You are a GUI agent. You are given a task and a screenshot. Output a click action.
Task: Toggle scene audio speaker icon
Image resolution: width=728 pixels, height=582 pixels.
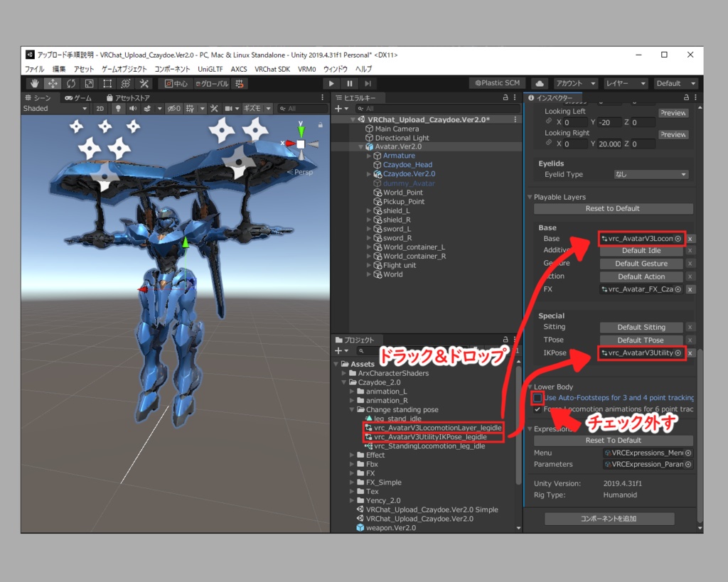(x=133, y=109)
